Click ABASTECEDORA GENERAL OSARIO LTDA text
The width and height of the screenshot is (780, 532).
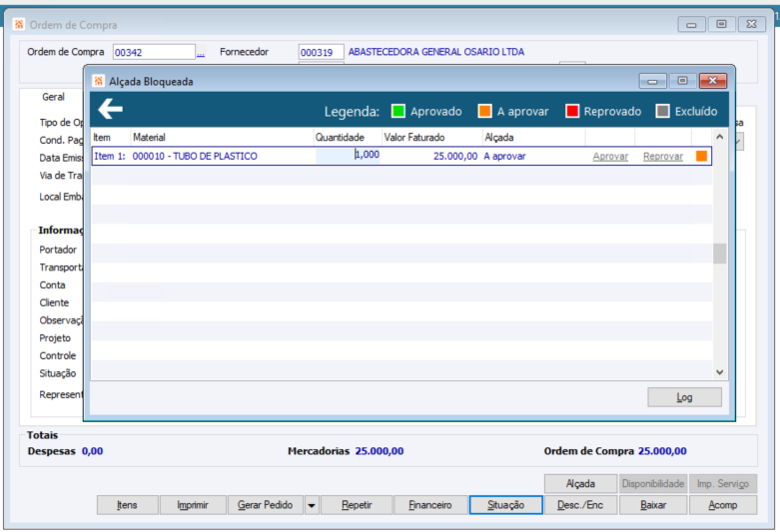tap(435, 52)
